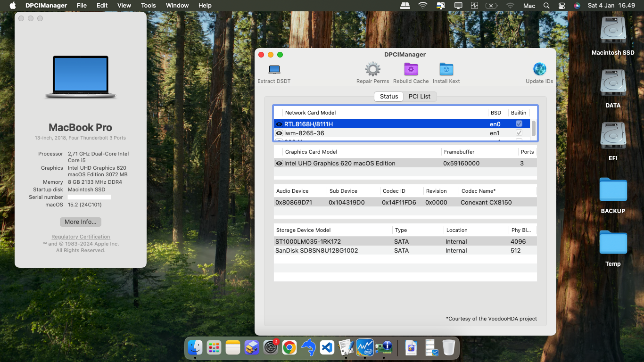Screen dimensions: 644x362
Task: Click the battery icon in menu bar
Action: pos(491,6)
